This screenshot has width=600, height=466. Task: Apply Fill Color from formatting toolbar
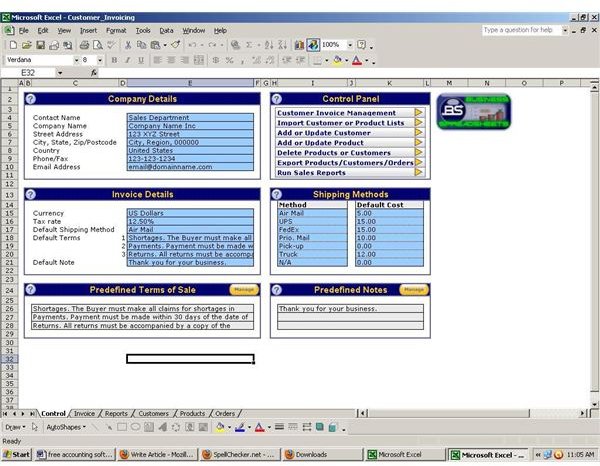click(x=337, y=60)
